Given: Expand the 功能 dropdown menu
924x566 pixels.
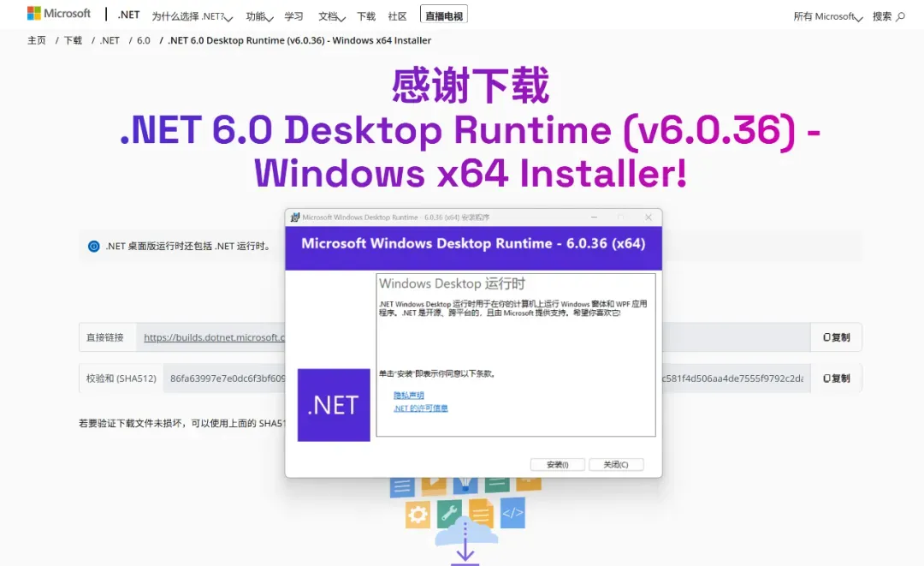Looking at the screenshot, I should 259,16.
